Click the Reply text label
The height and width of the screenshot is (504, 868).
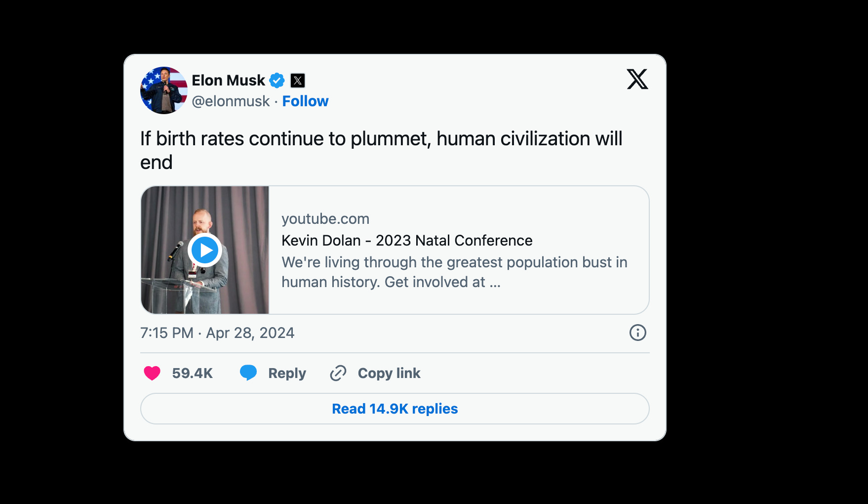[x=286, y=373]
